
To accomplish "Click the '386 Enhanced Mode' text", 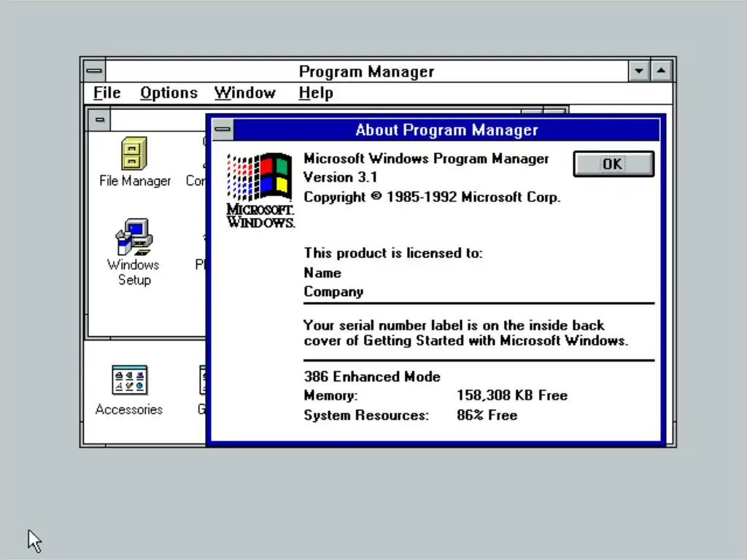I will click(372, 377).
